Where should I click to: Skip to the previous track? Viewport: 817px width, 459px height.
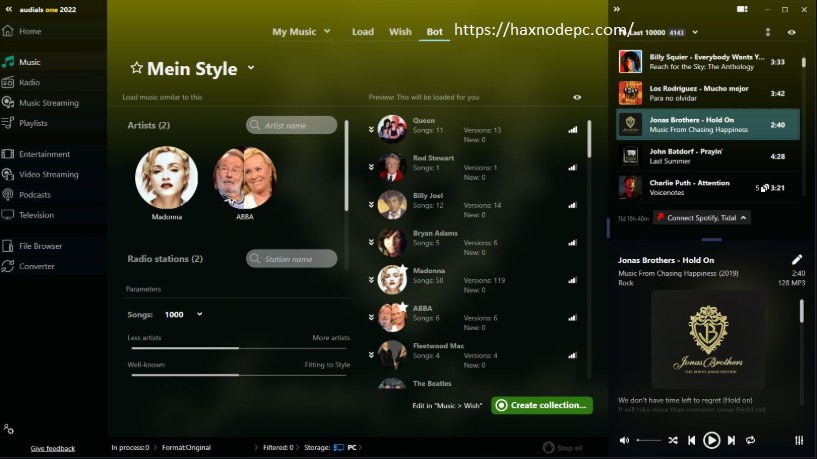pos(691,440)
